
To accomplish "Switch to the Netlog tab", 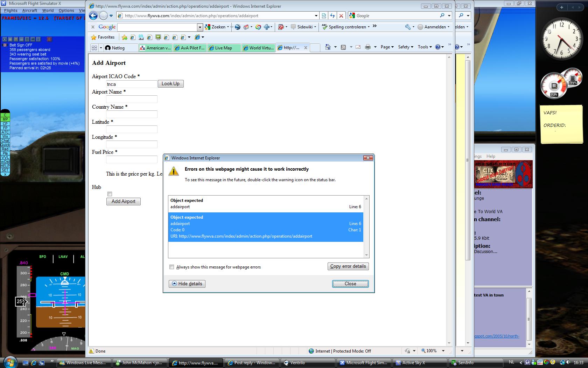I will [120, 48].
